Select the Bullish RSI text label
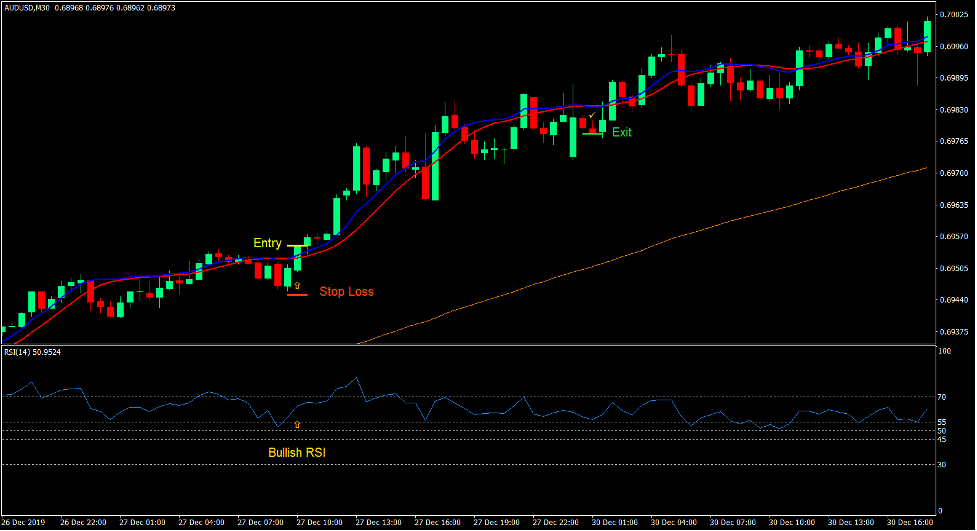Screen dimensions: 977x531 point(297,453)
